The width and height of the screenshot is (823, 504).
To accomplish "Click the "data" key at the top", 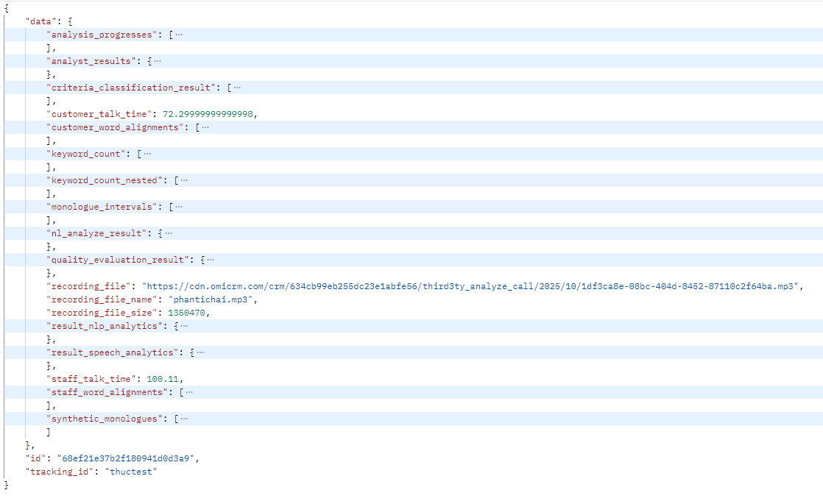I will tap(39, 21).
